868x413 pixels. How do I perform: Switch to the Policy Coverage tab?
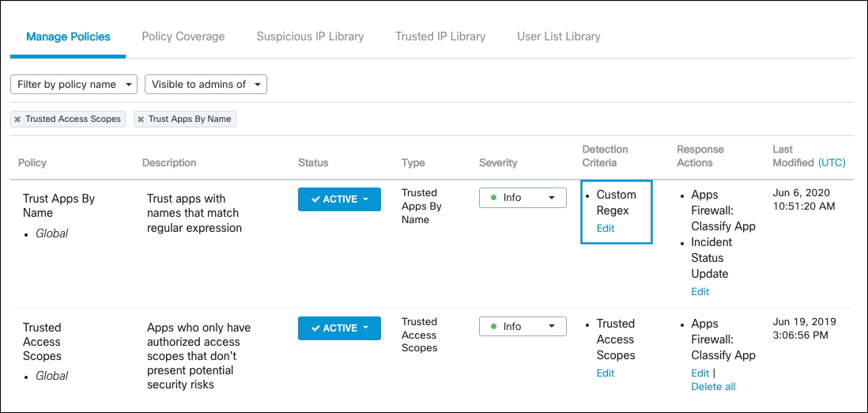tap(183, 36)
